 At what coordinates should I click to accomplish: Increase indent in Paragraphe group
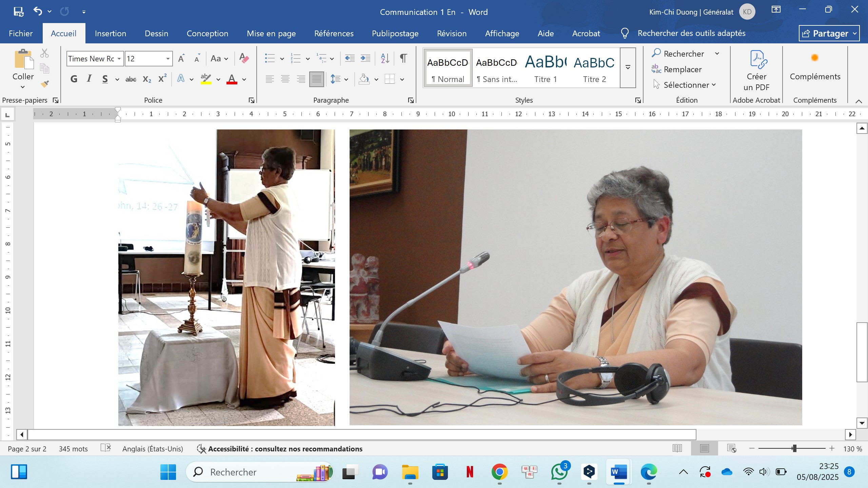365,58
